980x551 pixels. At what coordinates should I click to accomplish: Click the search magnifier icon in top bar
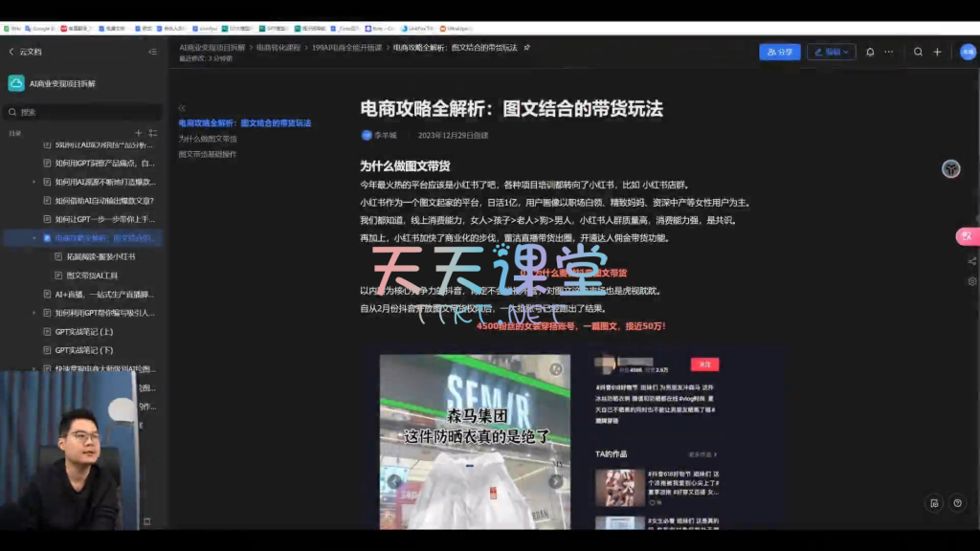point(919,52)
